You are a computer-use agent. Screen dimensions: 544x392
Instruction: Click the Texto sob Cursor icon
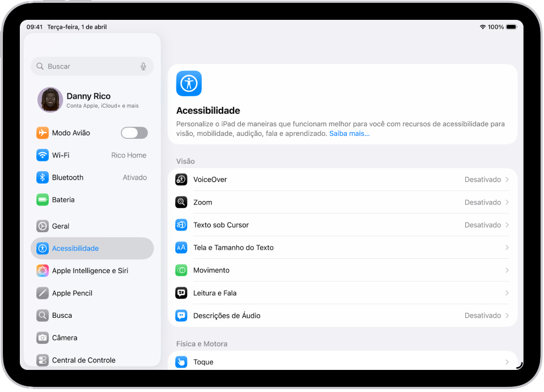click(x=181, y=225)
